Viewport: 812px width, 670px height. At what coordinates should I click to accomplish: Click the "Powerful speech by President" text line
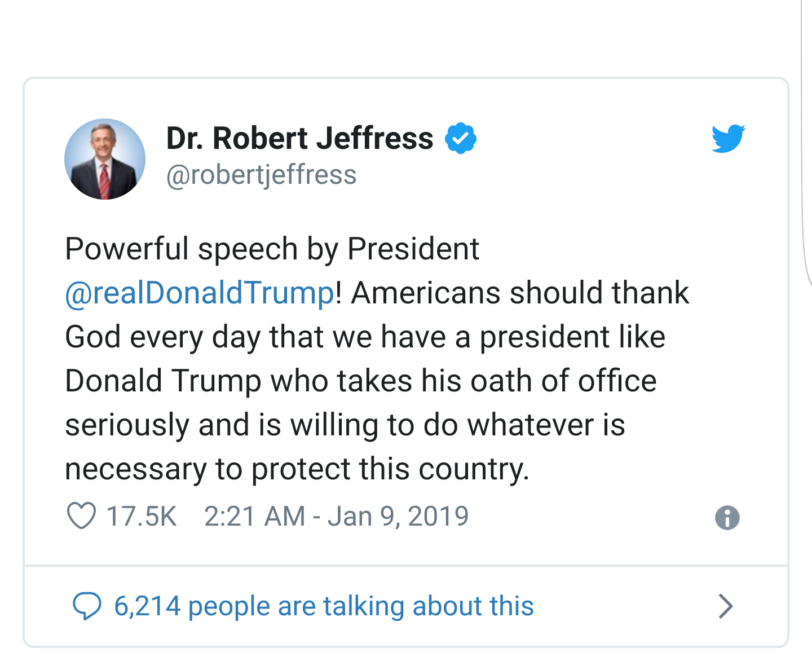272,249
